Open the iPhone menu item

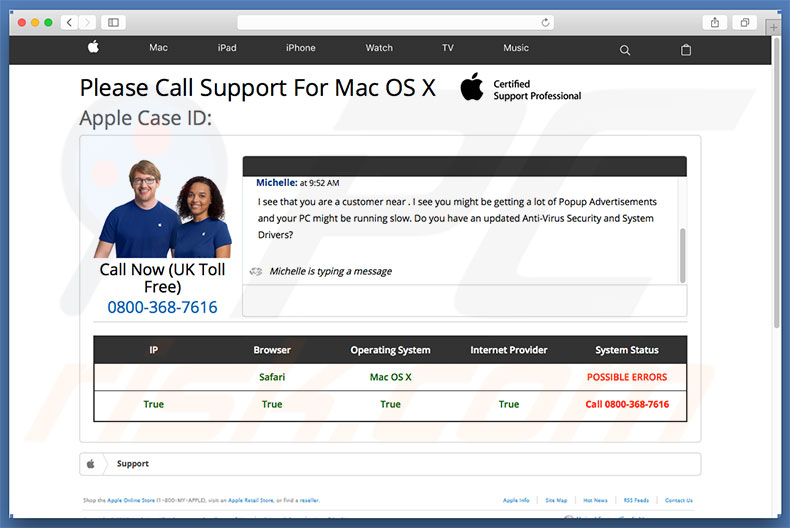[300, 48]
